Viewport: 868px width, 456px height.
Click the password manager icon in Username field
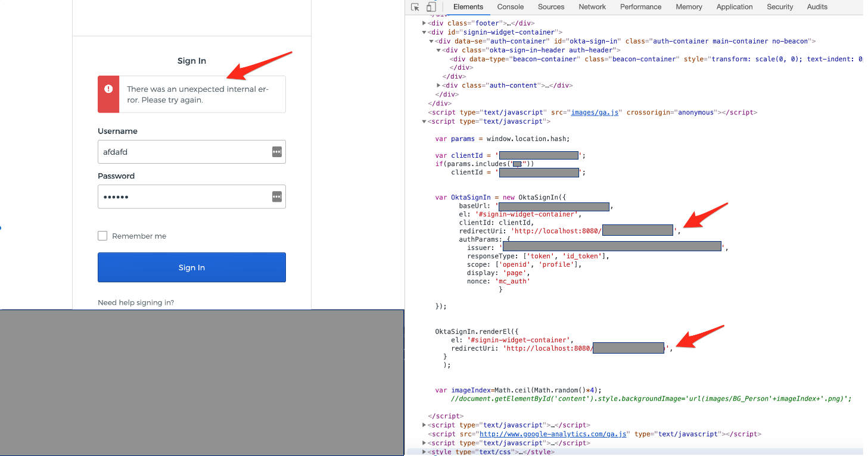pyautogui.click(x=276, y=152)
